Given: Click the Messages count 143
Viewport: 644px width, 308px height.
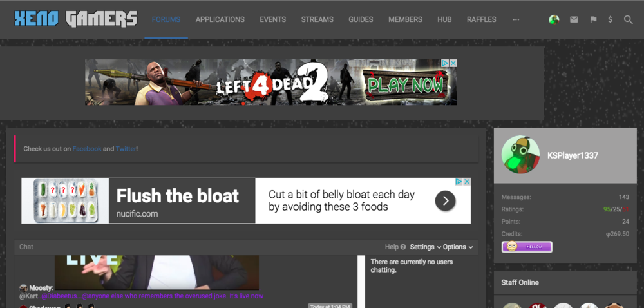Looking at the screenshot, I should 624,197.
